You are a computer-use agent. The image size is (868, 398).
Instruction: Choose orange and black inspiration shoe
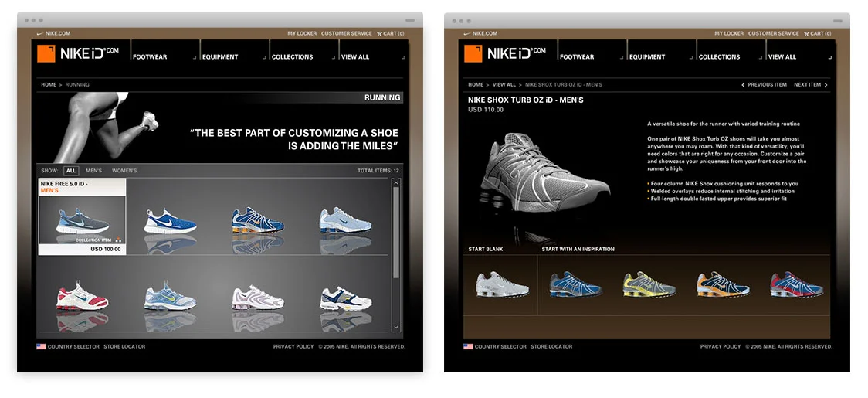[723, 285]
